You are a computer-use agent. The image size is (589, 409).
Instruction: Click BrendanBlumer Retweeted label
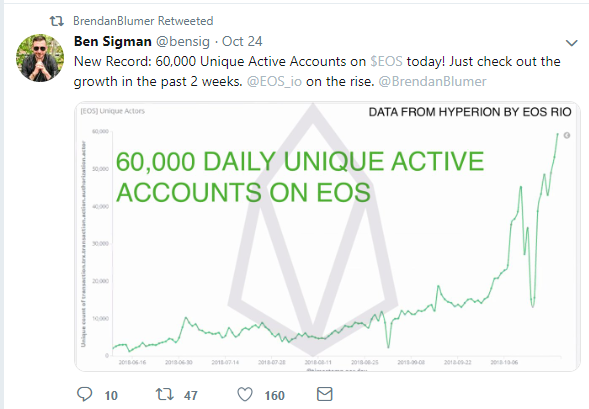(x=143, y=21)
